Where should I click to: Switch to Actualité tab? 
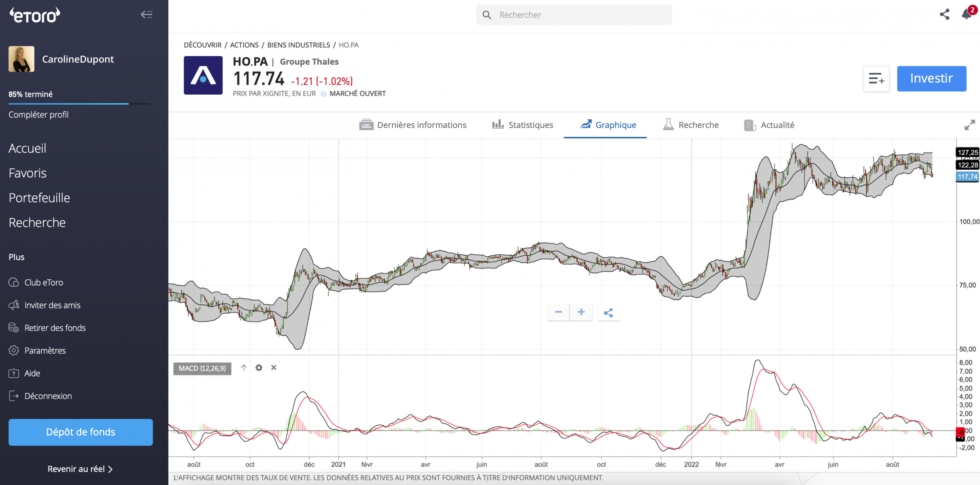coord(769,125)
